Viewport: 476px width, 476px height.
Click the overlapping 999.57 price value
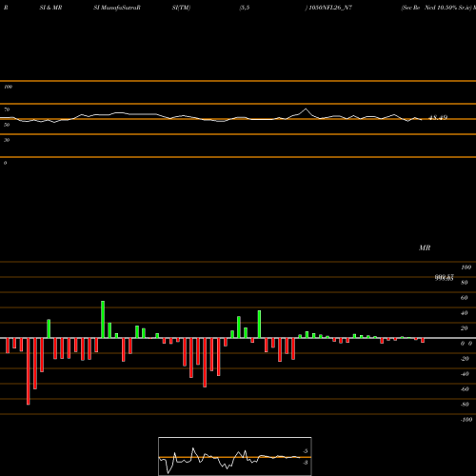click(x=445, y=278)
